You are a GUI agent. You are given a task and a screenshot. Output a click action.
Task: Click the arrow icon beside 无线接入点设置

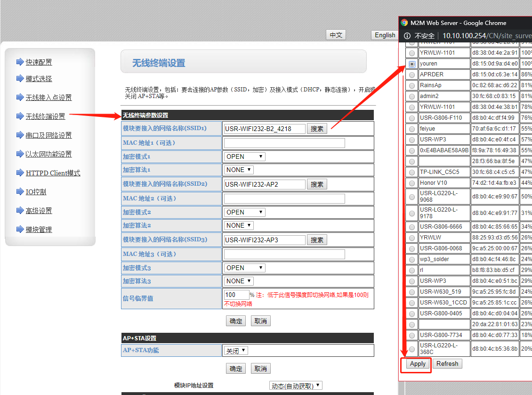pyautogui.click(x=20, y=98)
